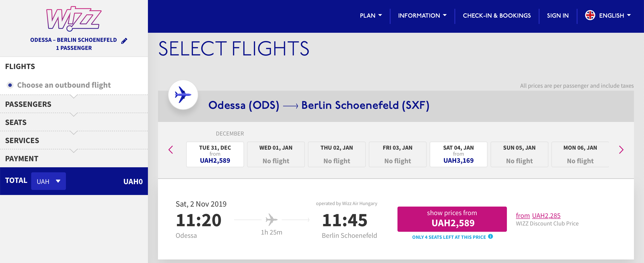Click the gray plane duration icon
644x263 pixels.
click(x=271, y=220)
